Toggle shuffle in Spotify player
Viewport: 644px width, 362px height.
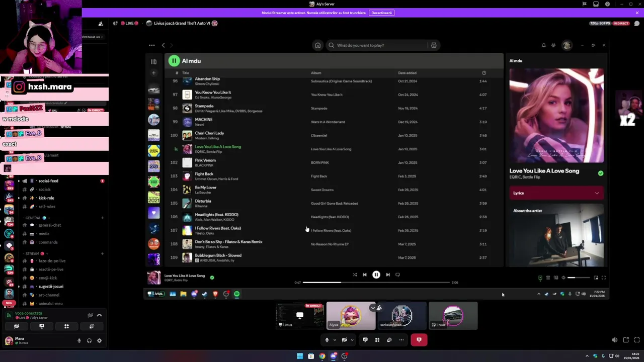[x=355, y=275]
